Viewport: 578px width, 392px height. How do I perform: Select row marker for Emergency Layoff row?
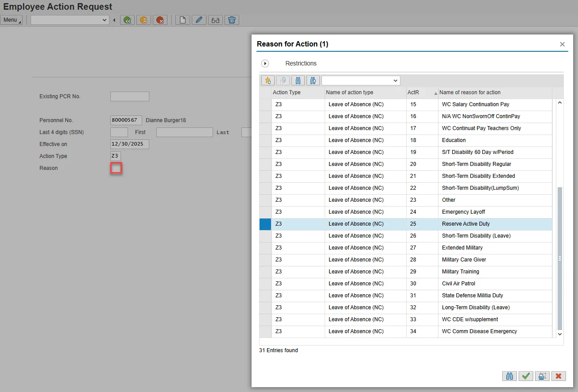(x=265, y=212)
